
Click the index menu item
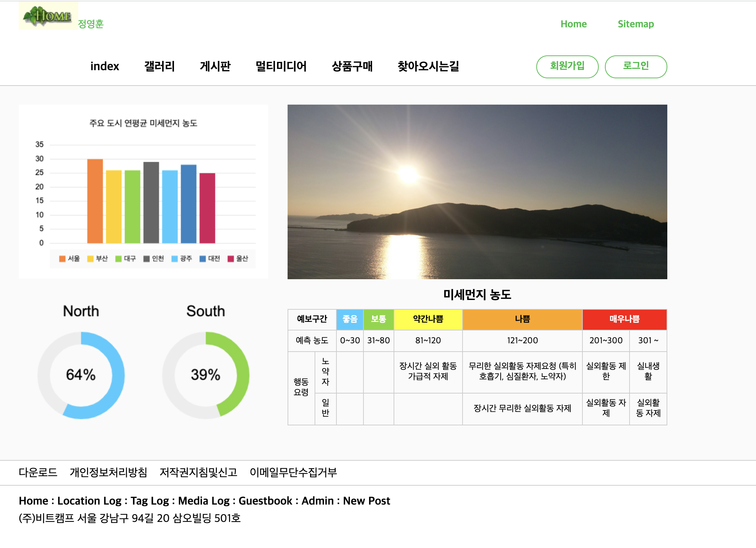coord(105,66)
